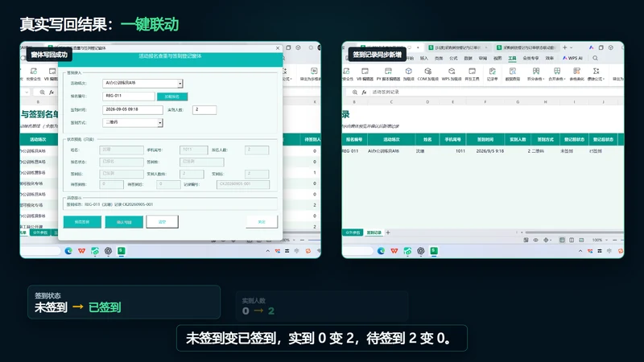The height and width of the screenshot is (362, 644).
Task: Select the 业务参数 sheet tab in the right window
Action: pyautogui.click(x=353, y=232)
